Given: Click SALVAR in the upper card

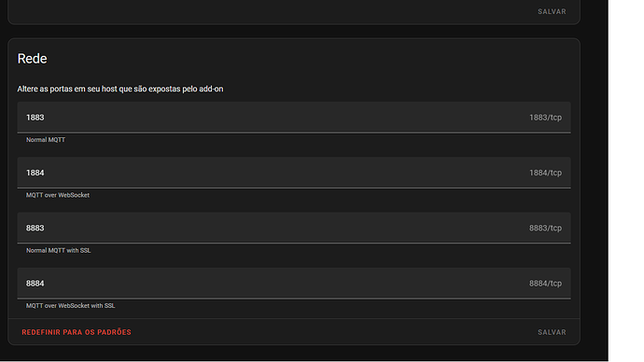Looking at the screenshot, I should [552, 11].
